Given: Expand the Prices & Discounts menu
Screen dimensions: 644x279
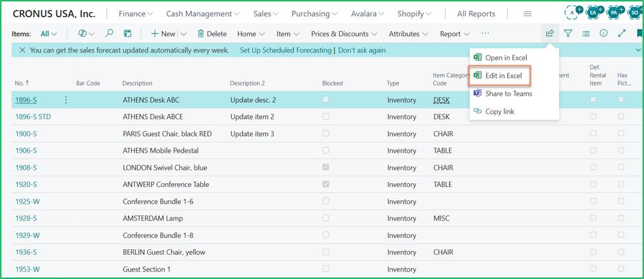Looking at the screenshot, I should coord(344,34).
